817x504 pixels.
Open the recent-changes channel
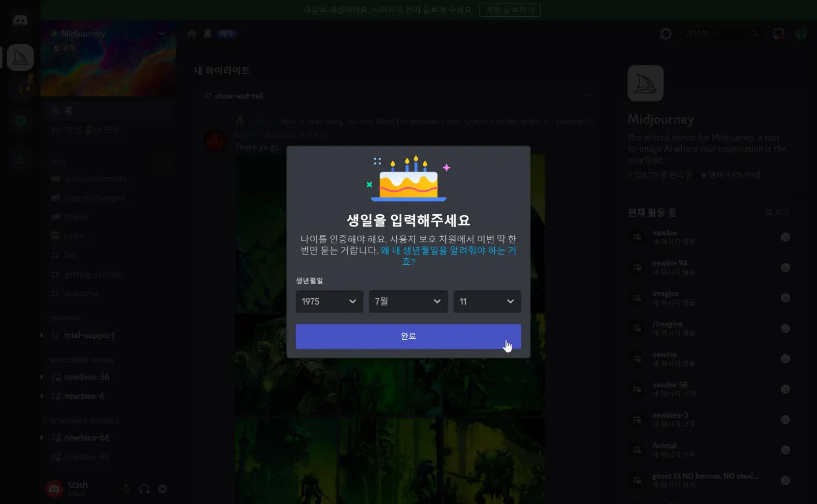click(108, 198)
